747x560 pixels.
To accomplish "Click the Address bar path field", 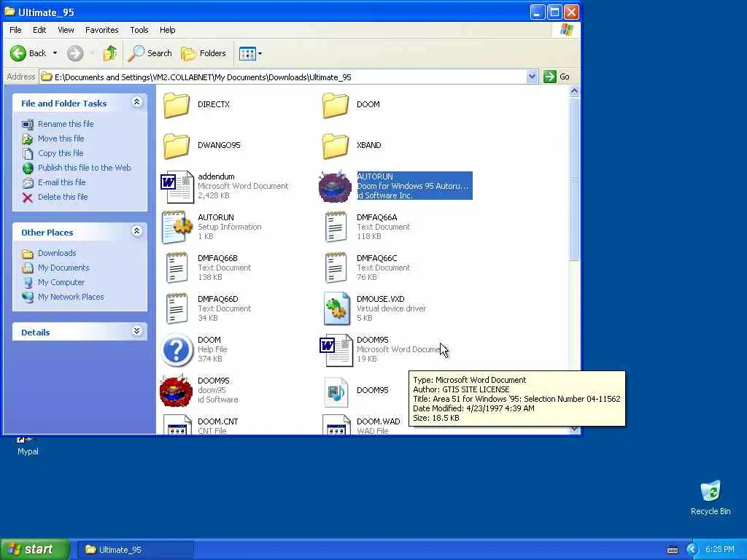I will pyautogui.click(x=284, y=77).
